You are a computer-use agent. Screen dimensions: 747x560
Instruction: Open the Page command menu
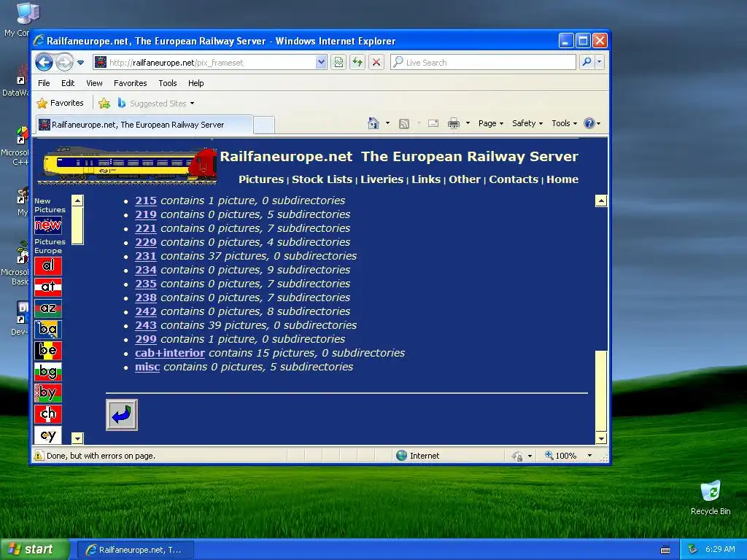tap(491, 123)
